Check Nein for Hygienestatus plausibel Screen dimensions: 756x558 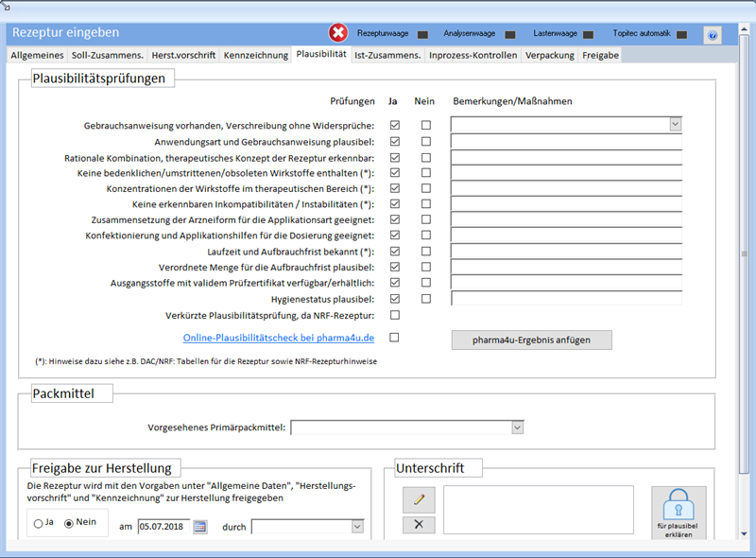tap(426, 299)
